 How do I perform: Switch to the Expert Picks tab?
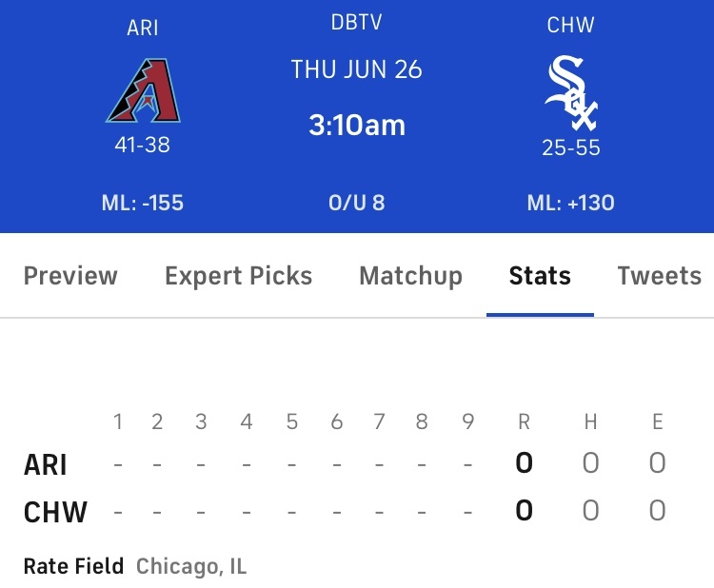[239, 276]
